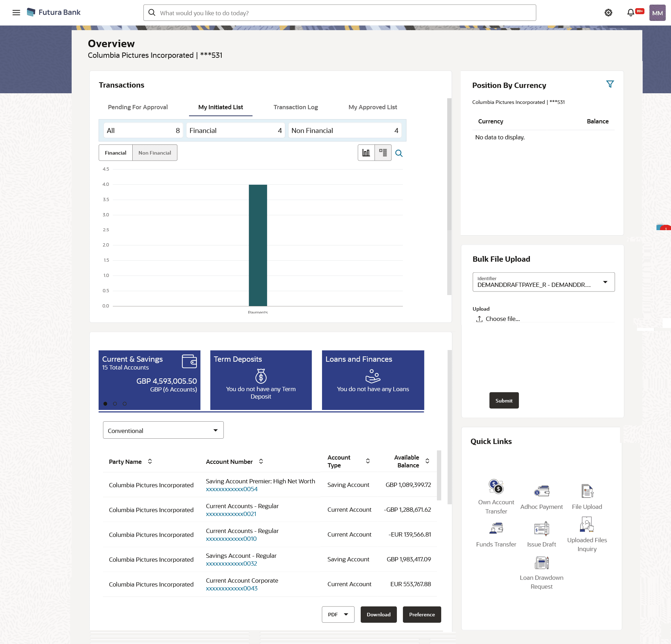Switch to My Initiated List tab
The height and width of the screenshot is (644, 671).
point(221,107)
